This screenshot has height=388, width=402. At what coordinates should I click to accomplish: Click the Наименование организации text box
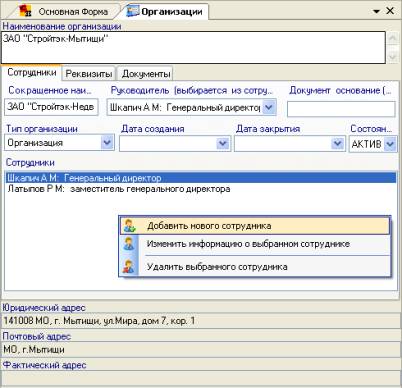(193, 47)
